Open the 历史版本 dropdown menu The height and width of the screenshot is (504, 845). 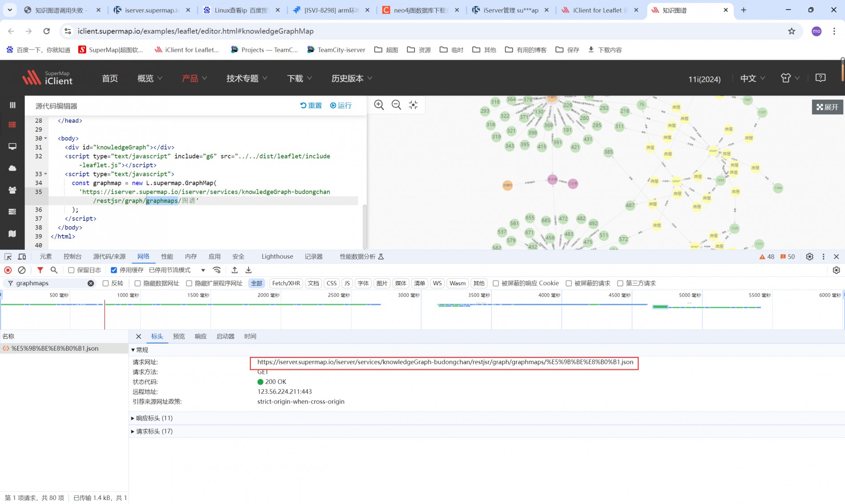352,78
